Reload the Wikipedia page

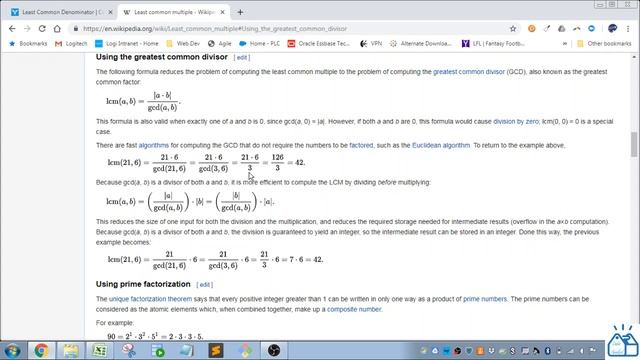tap(42, 29)
